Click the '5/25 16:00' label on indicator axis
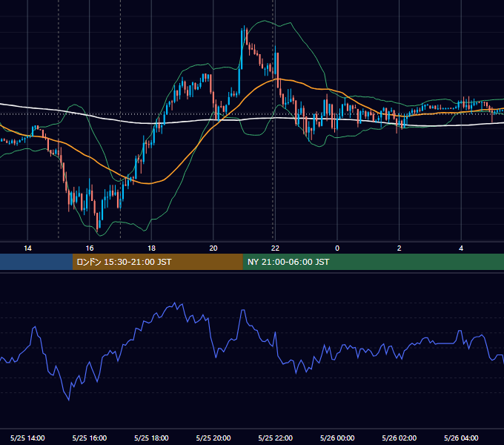 click(90, 438)
